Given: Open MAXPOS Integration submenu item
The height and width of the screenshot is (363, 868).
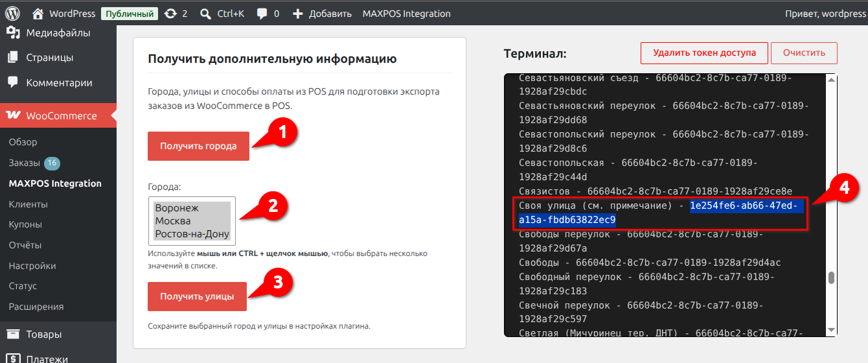Looking at the screenshot, I should coord(55,183).
